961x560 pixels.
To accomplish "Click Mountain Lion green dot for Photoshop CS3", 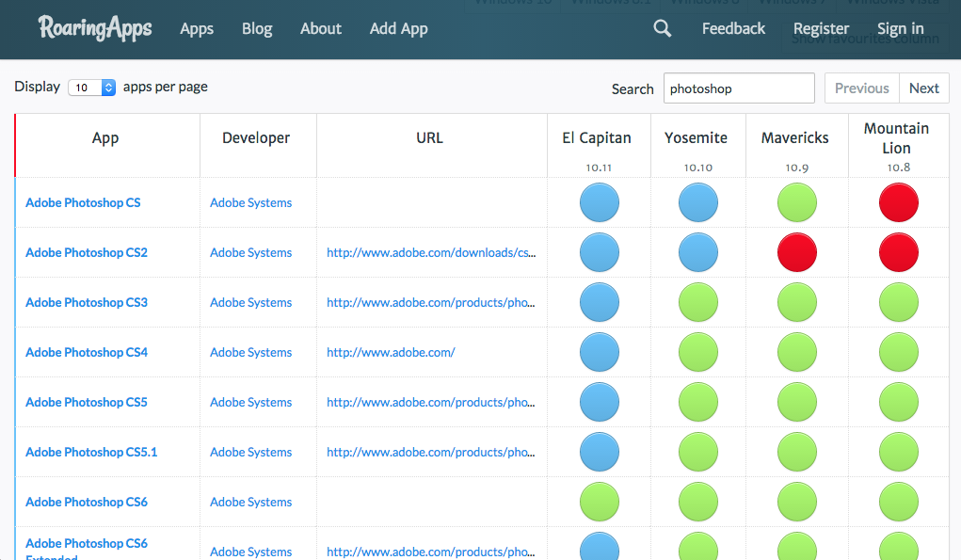I will point(899,302).
